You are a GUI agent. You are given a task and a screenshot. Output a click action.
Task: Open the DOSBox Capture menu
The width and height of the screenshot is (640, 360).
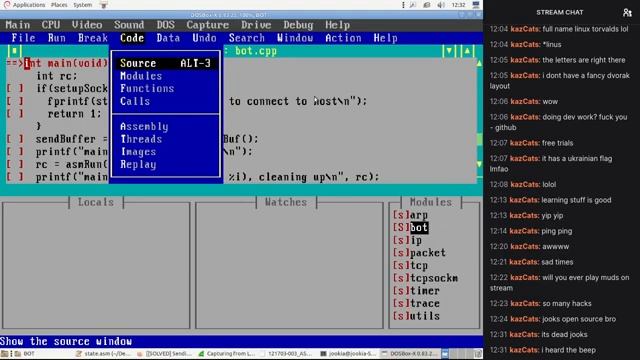coord(208,25)
